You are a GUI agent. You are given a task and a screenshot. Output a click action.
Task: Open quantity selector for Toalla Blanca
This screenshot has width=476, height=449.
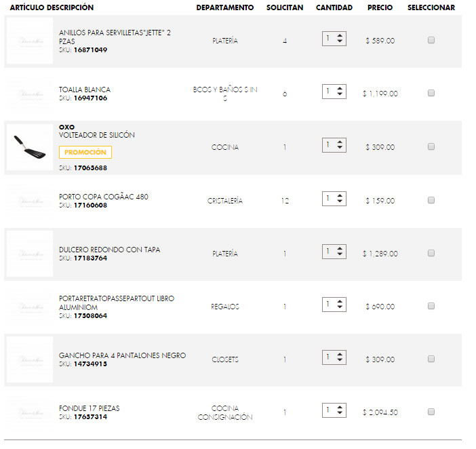pos(334,91)
